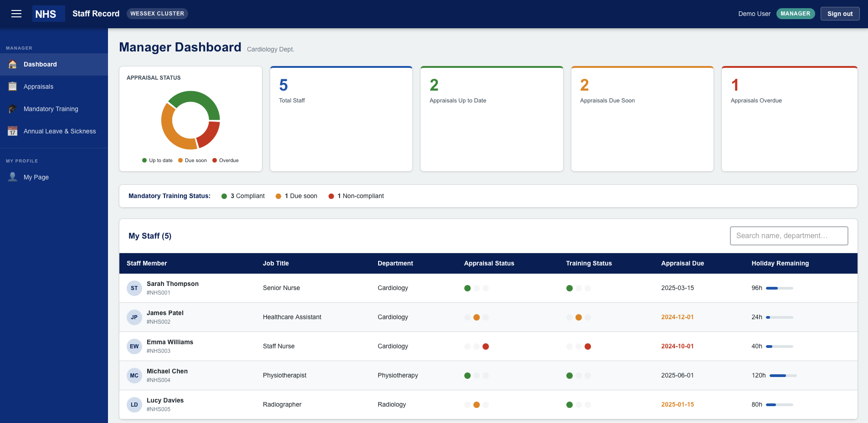Image resolution: width=868 pixels, height=423 pixels.
Task: Click the Sign out button
Action: point(840,13)
